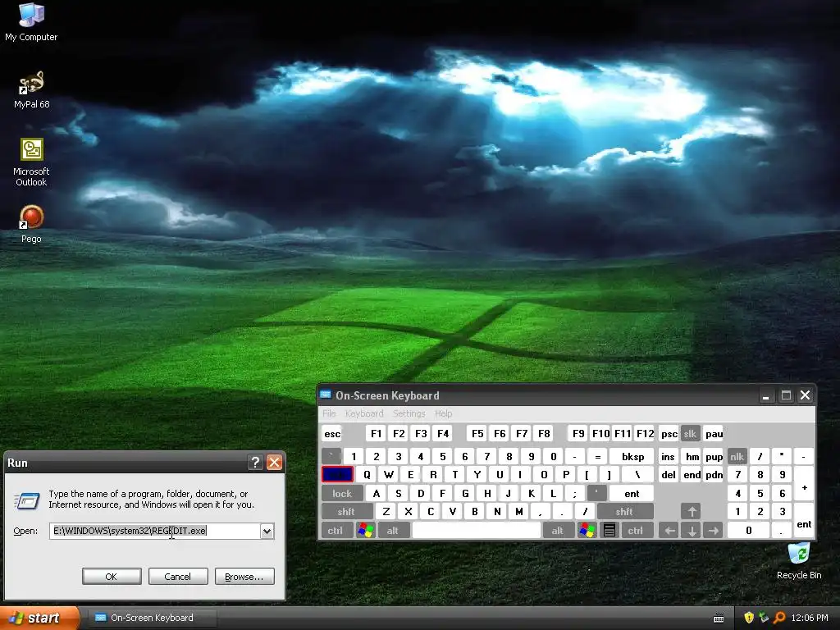
Task: Click the F12 function key
Action: click(x=645, y=433)
